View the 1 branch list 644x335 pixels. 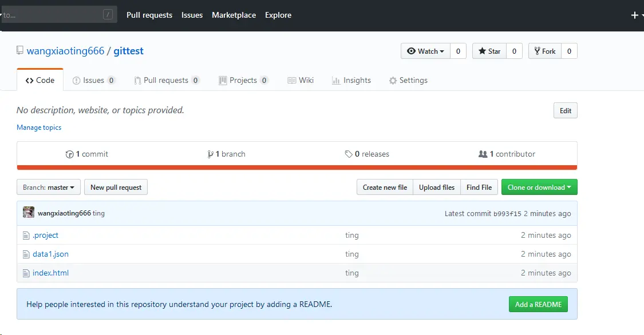(226, 154)
